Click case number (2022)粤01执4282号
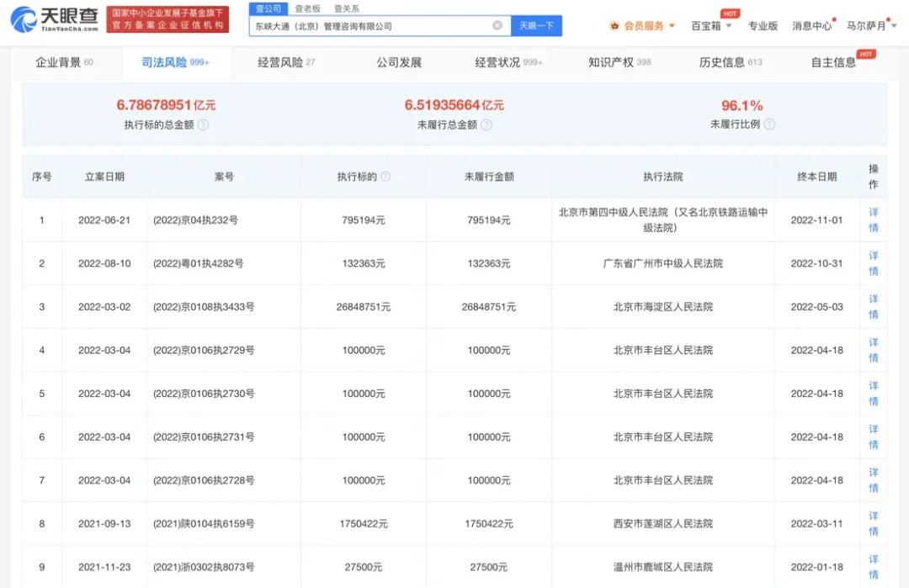 click(199, 263)
